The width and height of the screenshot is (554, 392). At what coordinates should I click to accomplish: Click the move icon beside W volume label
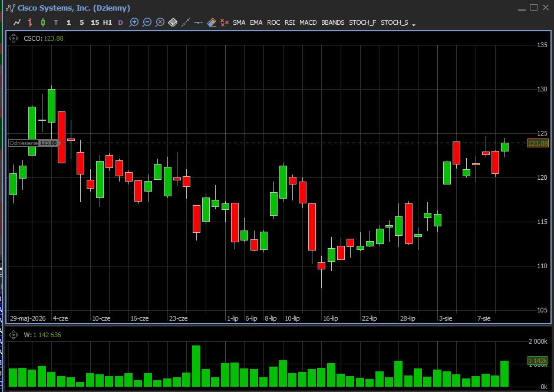pos(14,334)
